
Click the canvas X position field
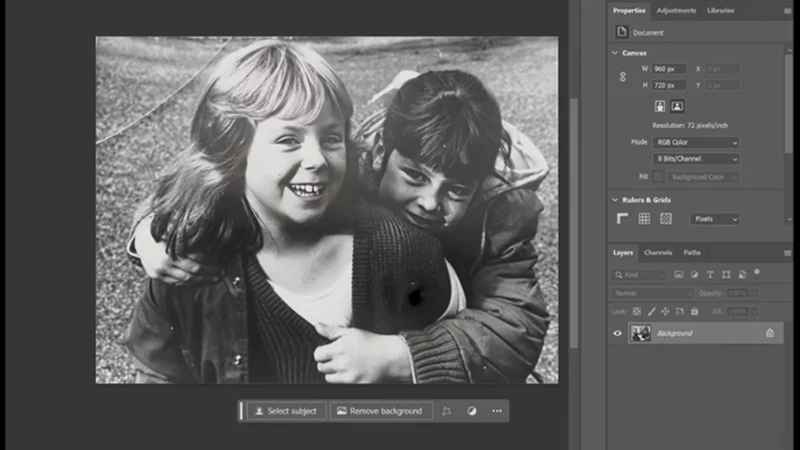coord(721,69)
